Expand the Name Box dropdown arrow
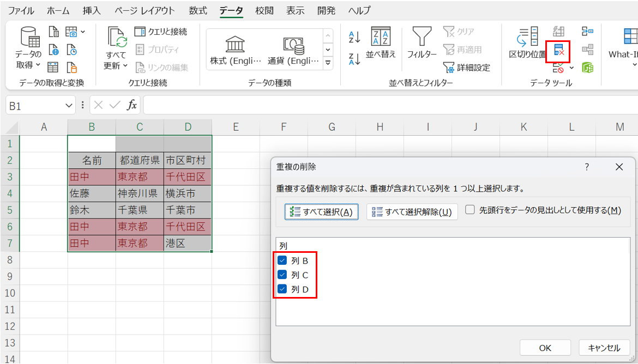This screenshot has height=364, width=638. tap(68, 106)
